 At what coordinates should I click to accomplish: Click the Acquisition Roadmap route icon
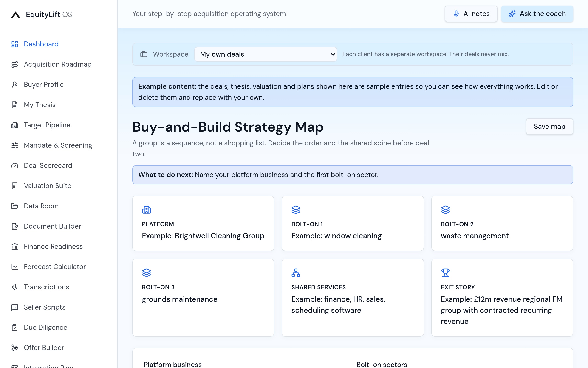coord(14,64)
